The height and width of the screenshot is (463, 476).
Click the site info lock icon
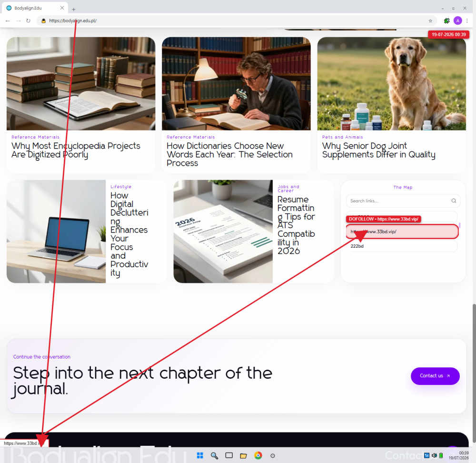tap(43, 20)
